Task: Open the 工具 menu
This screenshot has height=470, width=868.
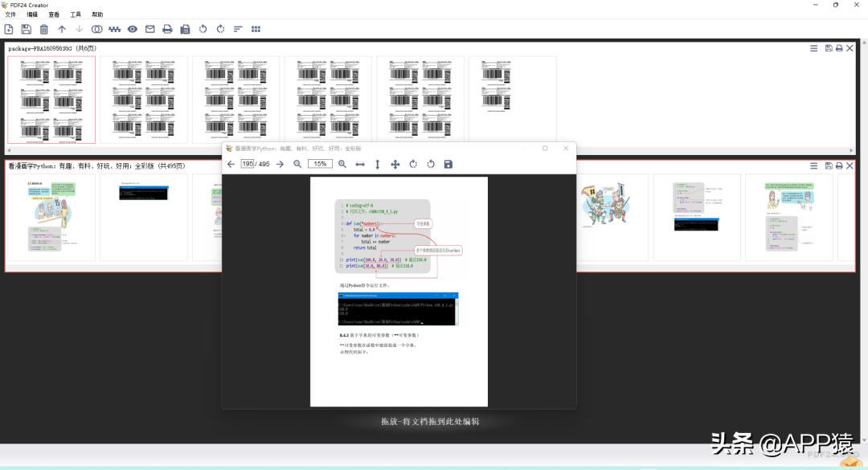Action: coord(76,14)
